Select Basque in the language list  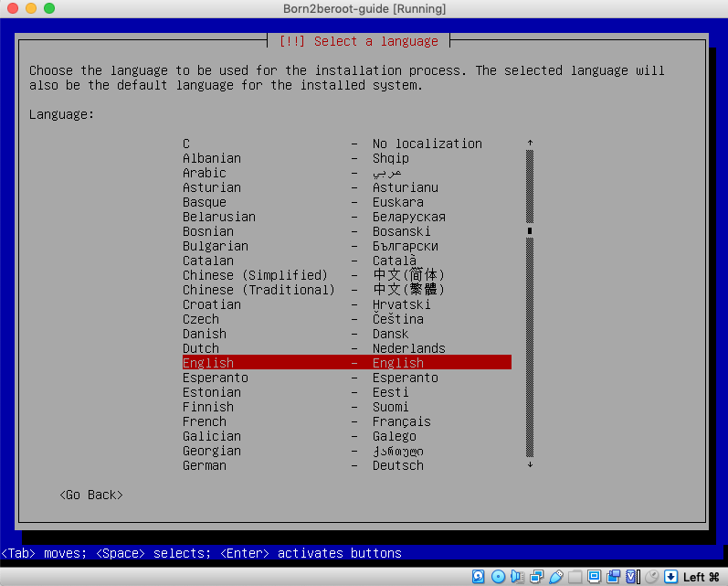(x=347, y=202)
